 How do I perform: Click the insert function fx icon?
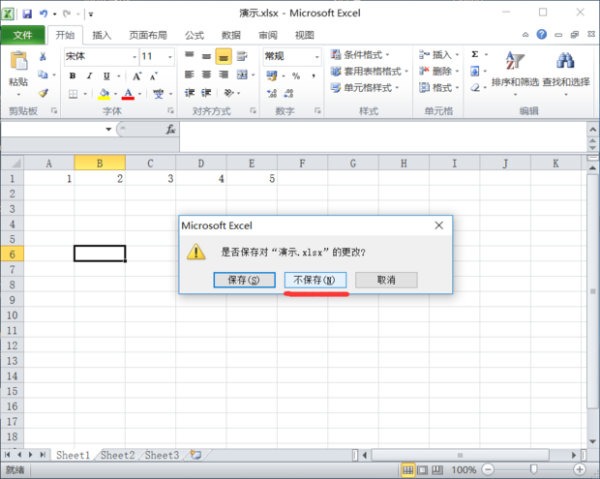171,129
